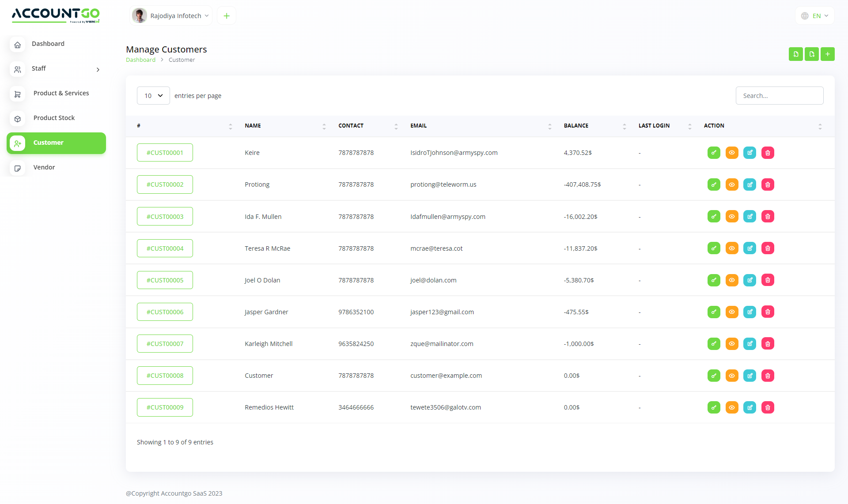View Joel O Dolan with eye icon
Viewport: 848px width, 504px height.
tap(732, 280)
